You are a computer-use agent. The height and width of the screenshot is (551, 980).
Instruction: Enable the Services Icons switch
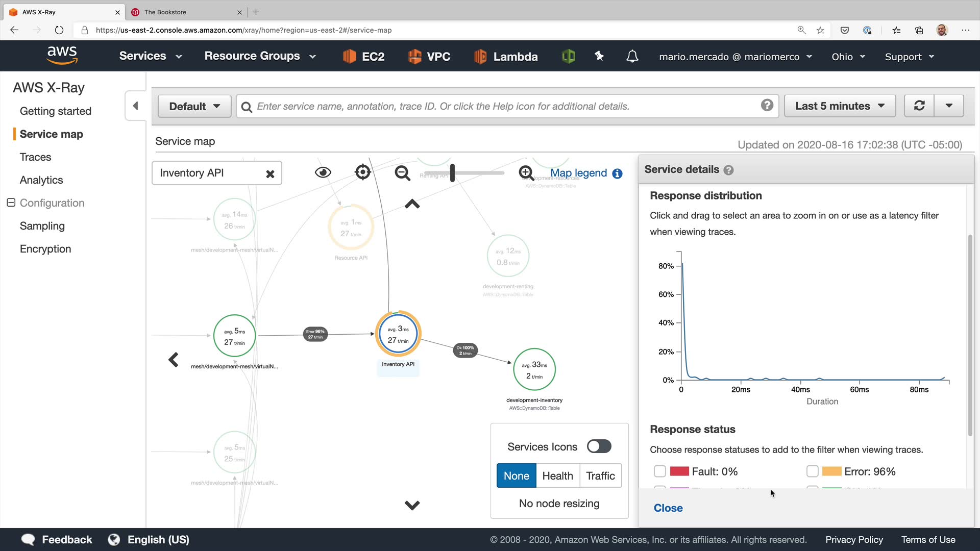coord(599,446)
